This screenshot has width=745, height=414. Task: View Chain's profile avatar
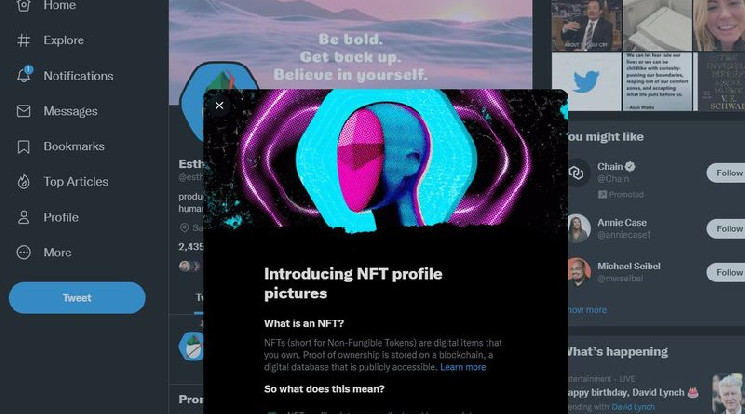point(577,173)
